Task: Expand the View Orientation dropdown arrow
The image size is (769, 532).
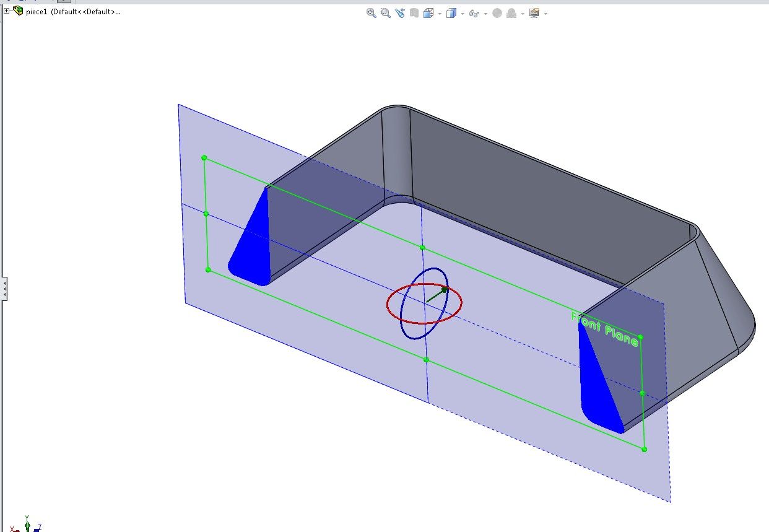Action: [440, 14]
